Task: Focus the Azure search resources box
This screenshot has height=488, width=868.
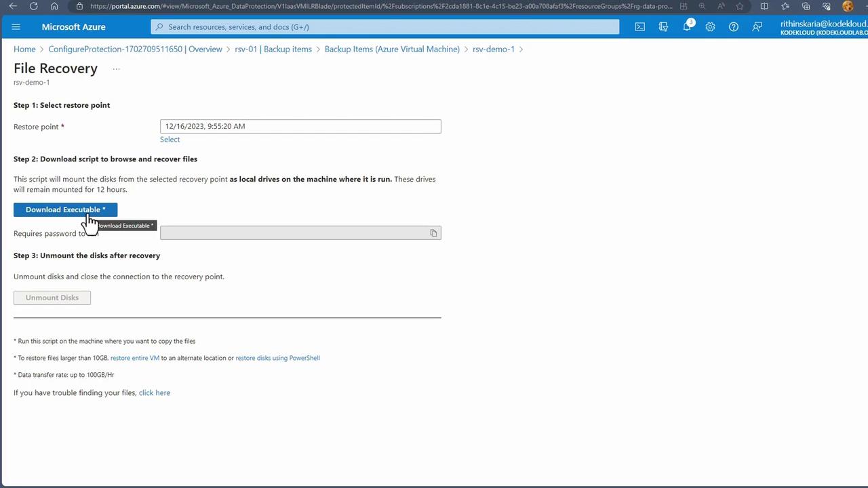Action: [x=385, y=27]
